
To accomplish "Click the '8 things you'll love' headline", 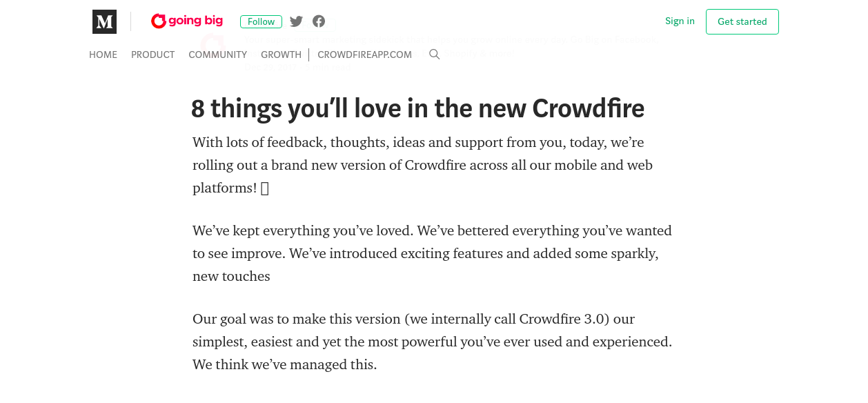I will click(418, 108).
